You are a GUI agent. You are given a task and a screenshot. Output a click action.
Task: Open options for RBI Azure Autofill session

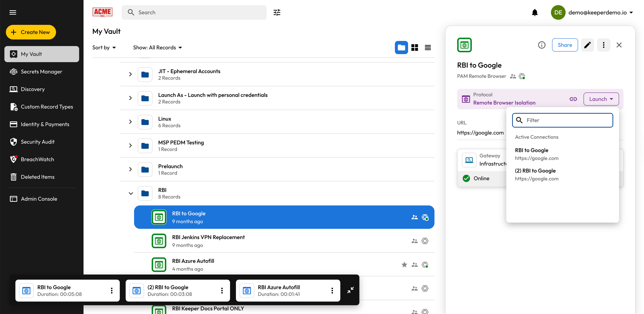click(x=332, y=291)
